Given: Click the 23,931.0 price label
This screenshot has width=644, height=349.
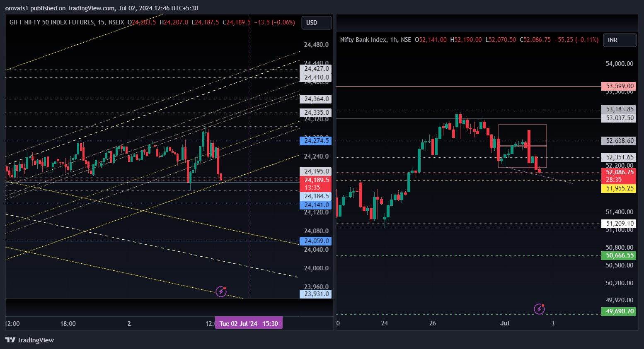Looking at the screenshot, I should [x=317, y=294].
